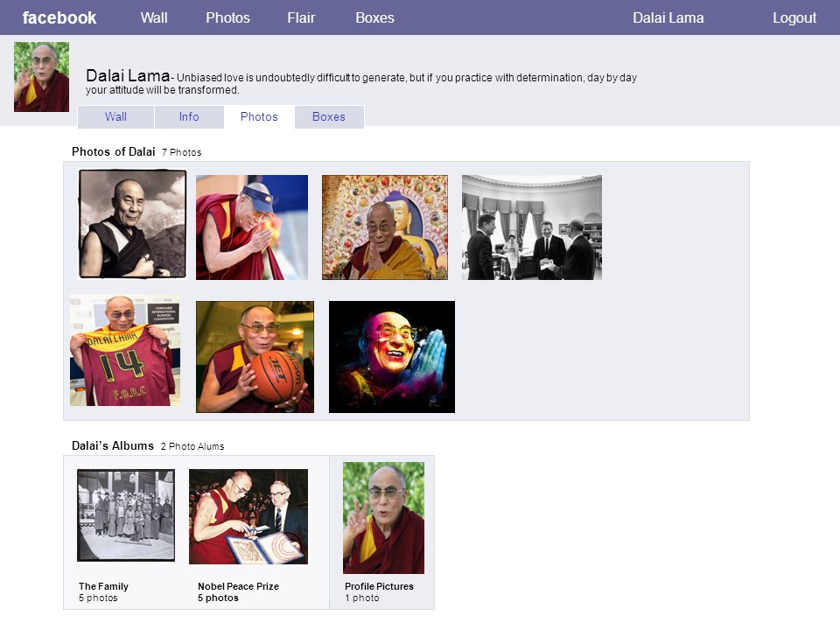840x630 pixels.
Task: Open the photo holding a basketball
Action: (x=255, y=357)
